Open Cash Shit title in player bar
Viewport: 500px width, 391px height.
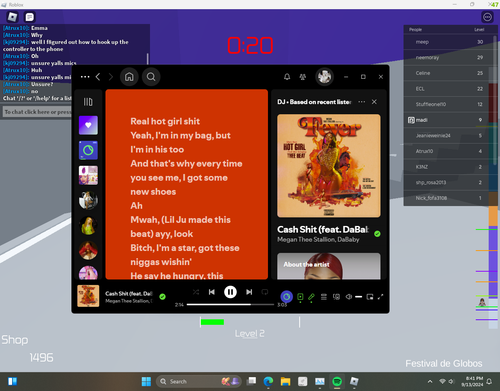pos(129,293)
